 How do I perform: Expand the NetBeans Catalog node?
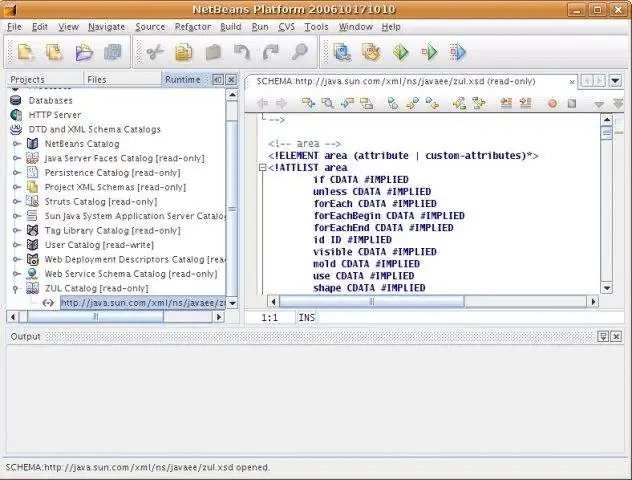tap(16, 143)
